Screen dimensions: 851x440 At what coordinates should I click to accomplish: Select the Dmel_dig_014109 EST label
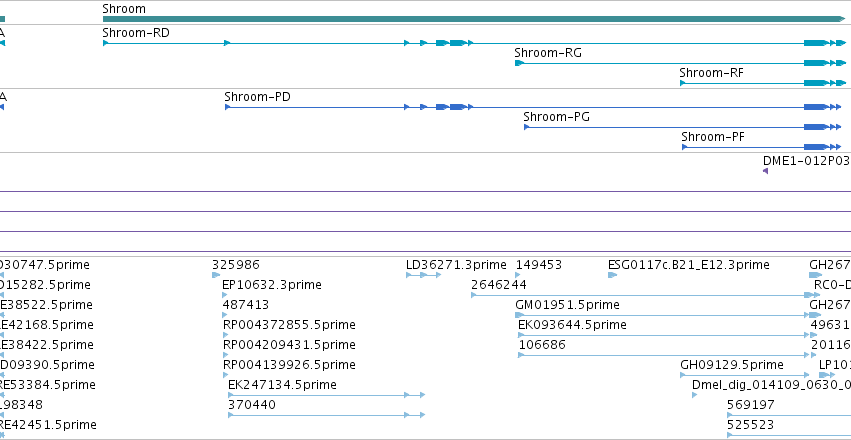[x=771, y=385]
